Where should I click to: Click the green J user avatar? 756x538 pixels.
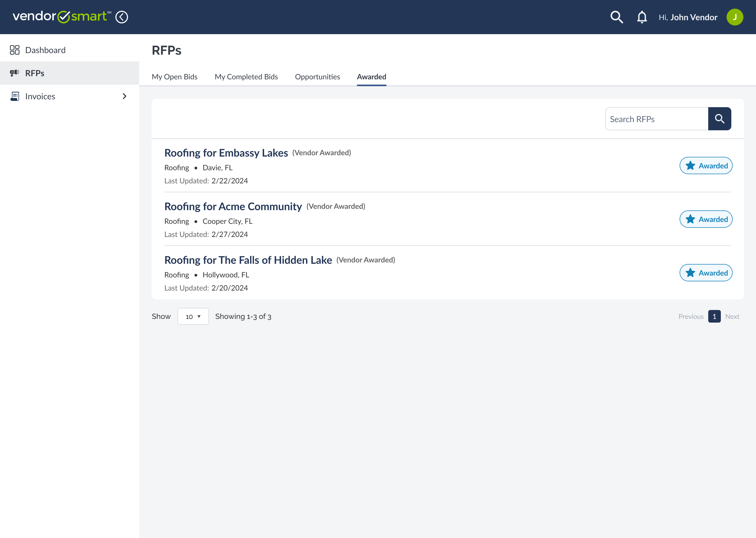pyautogui.click(x=734, y=17)
